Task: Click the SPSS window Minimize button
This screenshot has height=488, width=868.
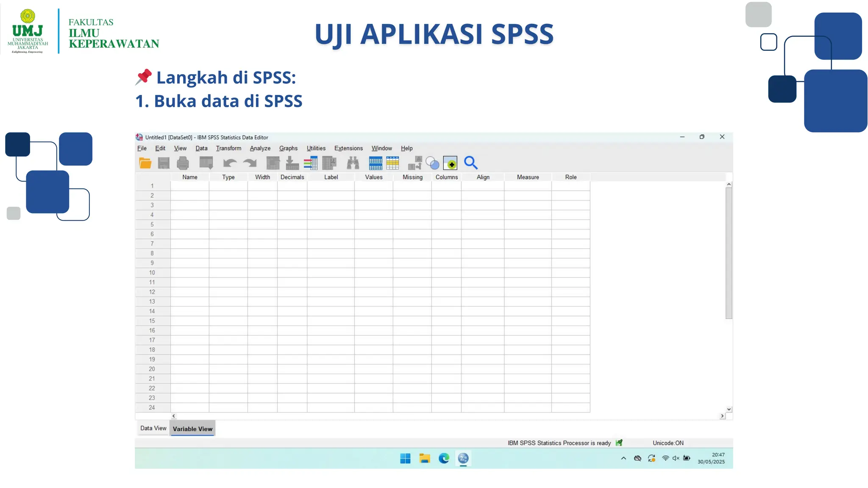Action: pos(682,137)
